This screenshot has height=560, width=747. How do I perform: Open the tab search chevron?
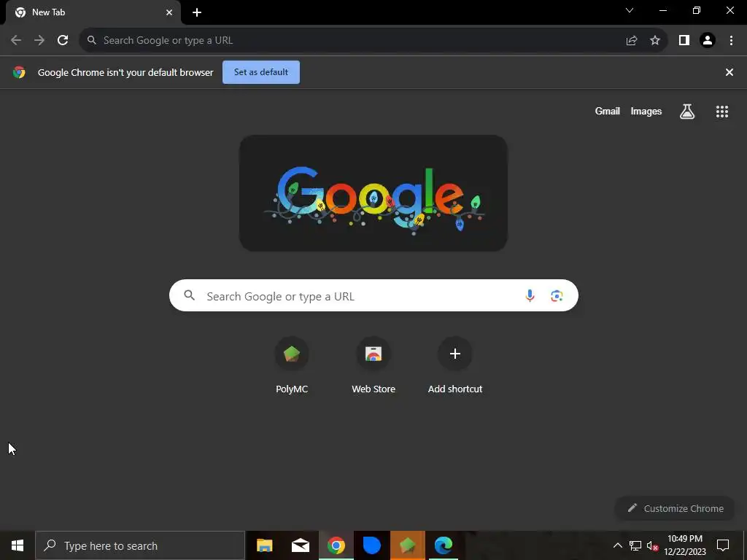tap(630, 10)
